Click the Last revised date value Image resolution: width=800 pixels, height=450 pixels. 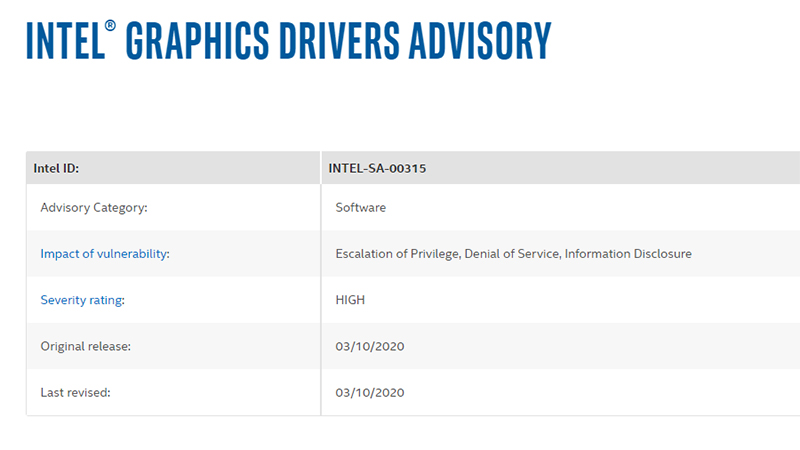[370, 393]
